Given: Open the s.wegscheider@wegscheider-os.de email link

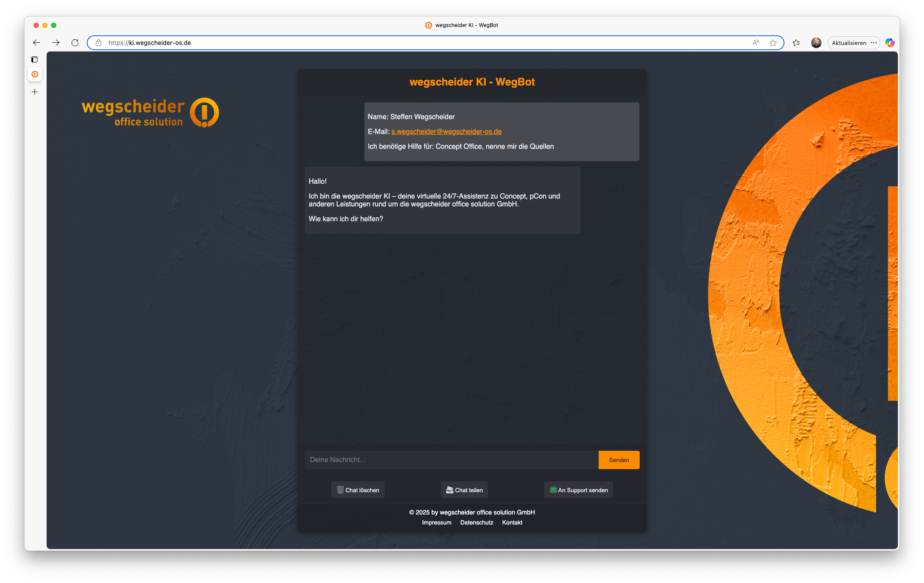Looking at the screenshot, I should tap(446, 132).
